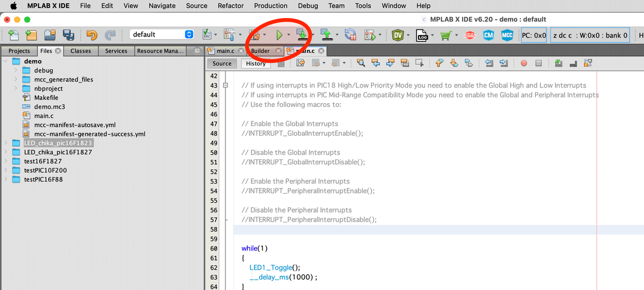Open the default configuration dropdown
Viewport: 644px width, 290px height.
coord(162,34)
